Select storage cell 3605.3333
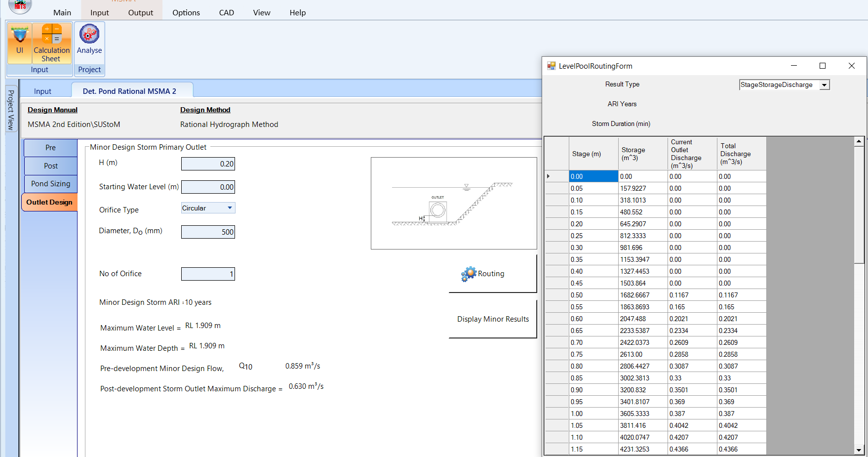Image resolution: width=868 pixels, height=457 pixels. (643, 414)
